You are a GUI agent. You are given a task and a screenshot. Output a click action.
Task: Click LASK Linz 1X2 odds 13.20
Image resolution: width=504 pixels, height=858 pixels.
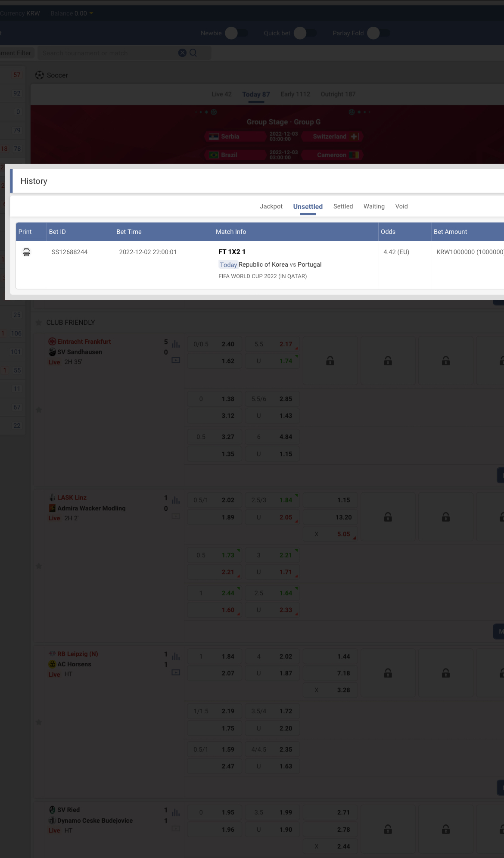330,517
